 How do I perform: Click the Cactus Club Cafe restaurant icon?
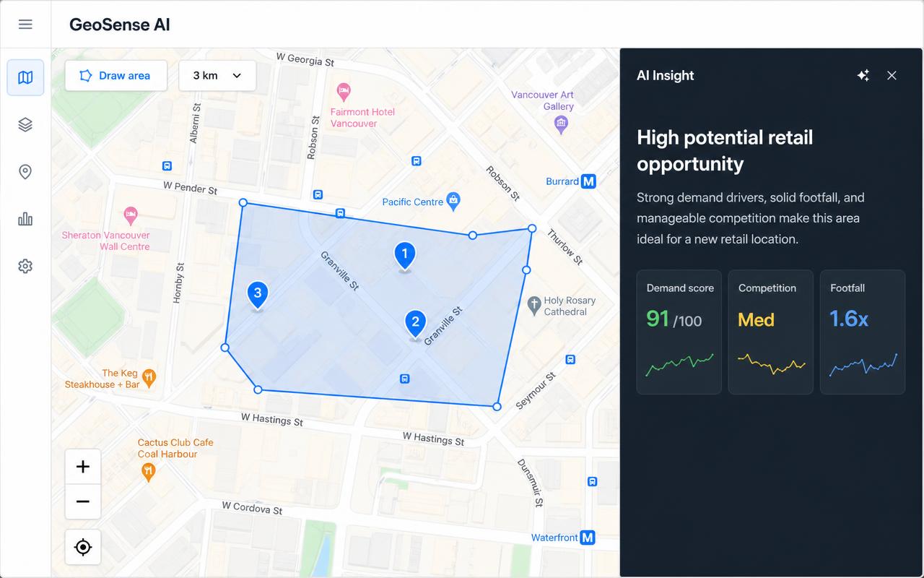coord(149,473)
